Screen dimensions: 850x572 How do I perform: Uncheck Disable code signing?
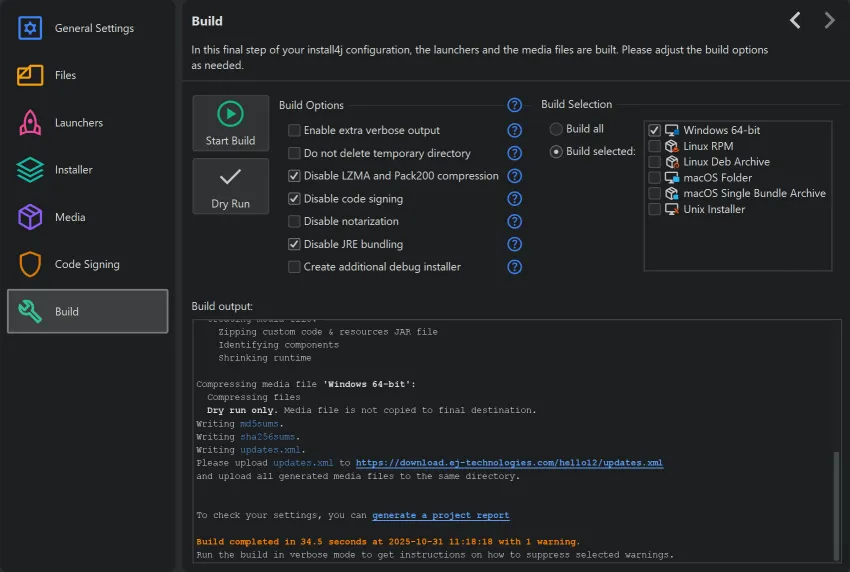294,198
